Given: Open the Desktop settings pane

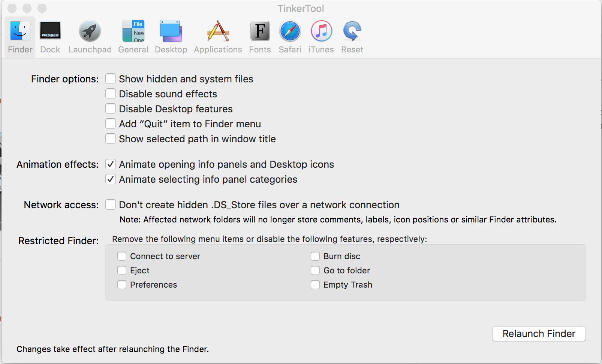Looking at the screenshot, I should point(171,36).
